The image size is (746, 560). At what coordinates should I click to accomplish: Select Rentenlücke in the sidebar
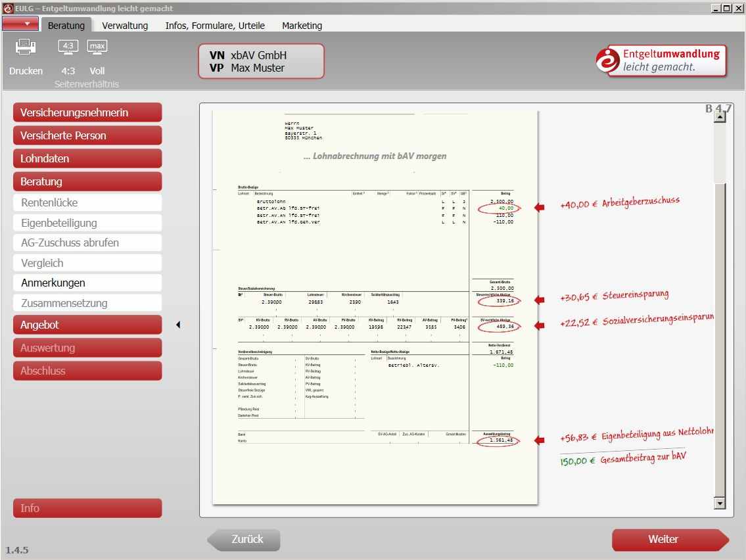(87, 203)
